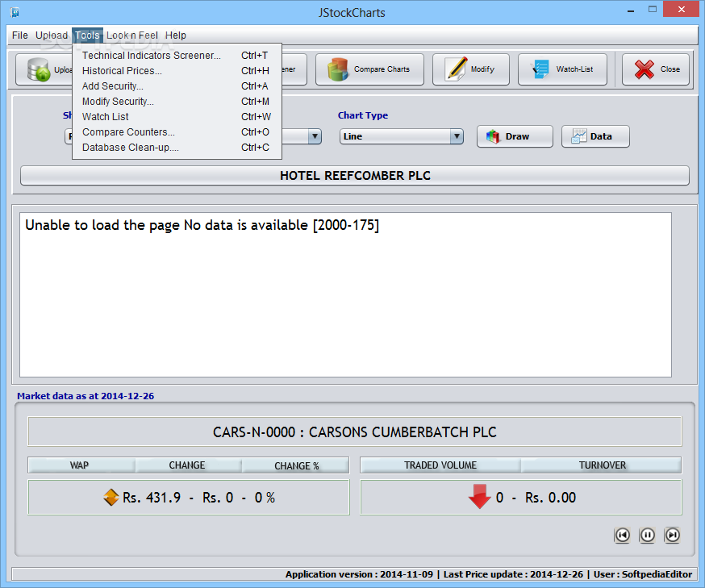Click the Compare Charts toolbar button label
Viewport: 705px width, 588px height.
tap(382, 69)
